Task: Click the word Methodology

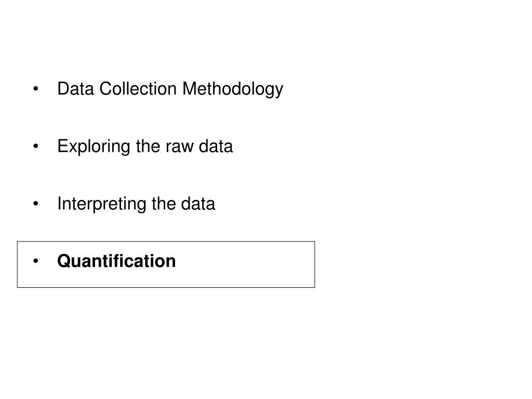Action: [233, 89]
